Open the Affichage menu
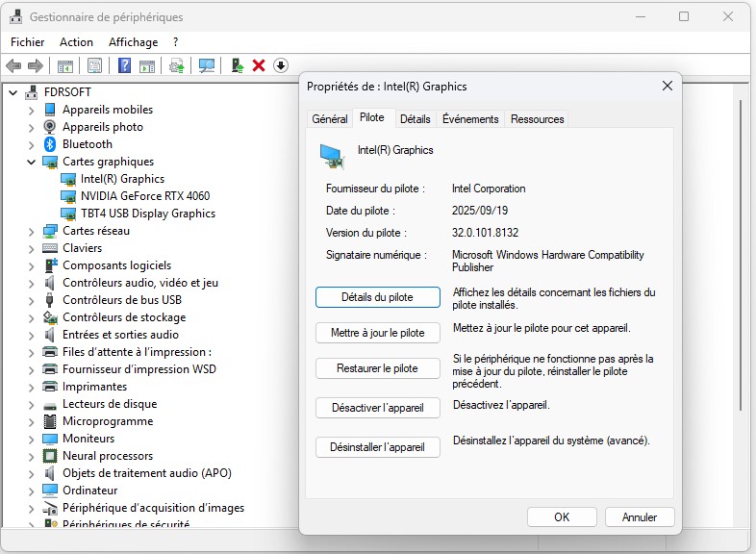Screen dimensions: 756x554 [x=133, y=42]
